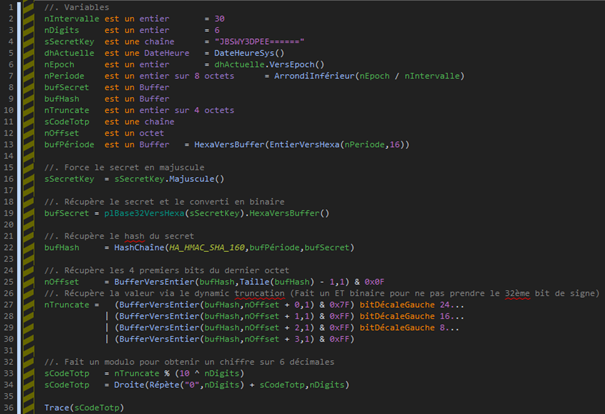
Task: Click nIntervalle declaration on line 2
Action: (x=71, y=19)
